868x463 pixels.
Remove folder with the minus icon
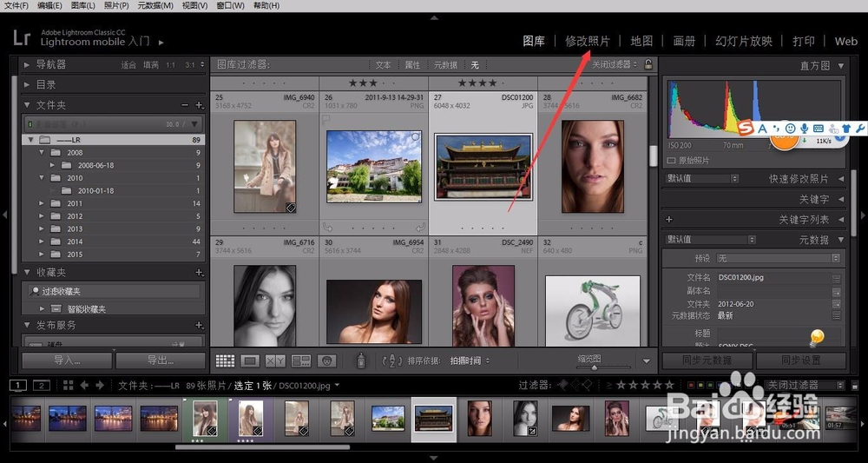pos(185,105)
